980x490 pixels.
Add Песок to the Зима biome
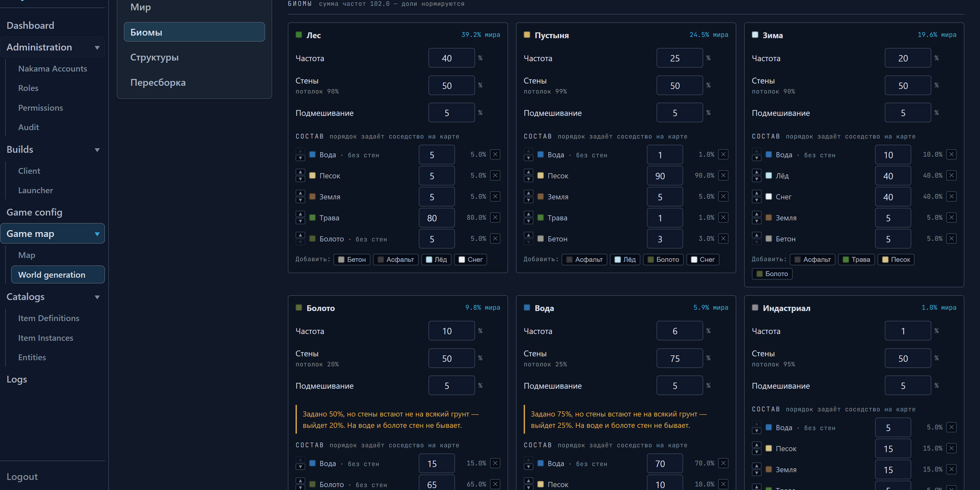(x=896, y=260)
